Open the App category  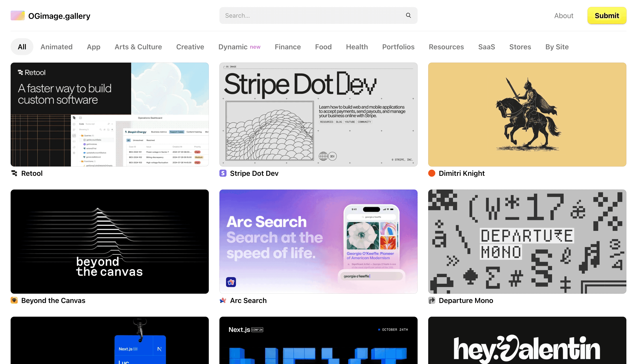[94, 47]
